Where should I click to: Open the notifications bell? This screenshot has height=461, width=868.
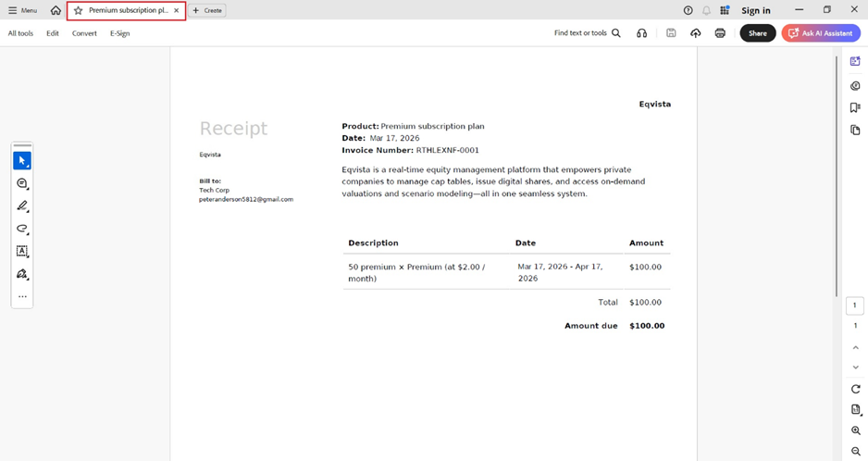[706, 10]
